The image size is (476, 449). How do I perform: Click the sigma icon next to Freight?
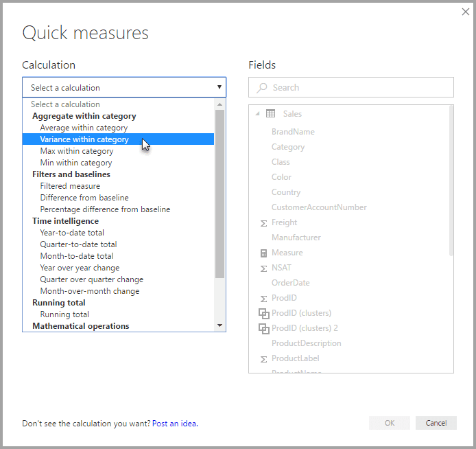(x=263, y=223)
